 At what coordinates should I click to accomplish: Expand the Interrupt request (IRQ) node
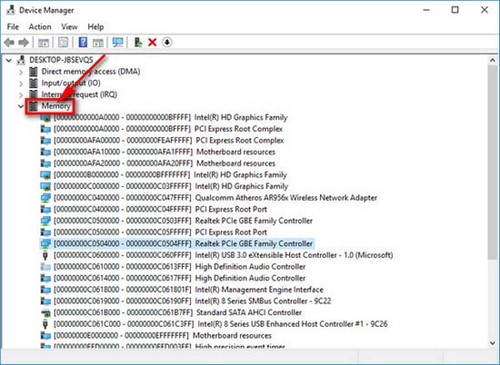click(x=21, y=95)
